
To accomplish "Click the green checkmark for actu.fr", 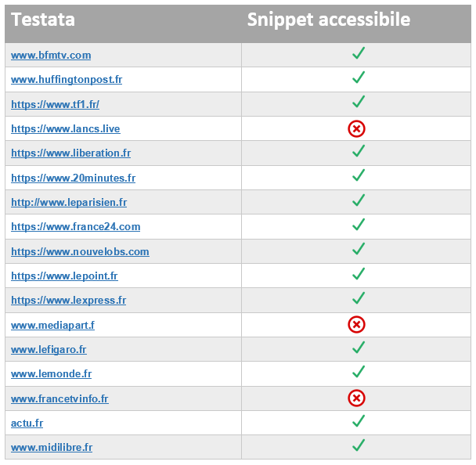I will coord(359,421).
